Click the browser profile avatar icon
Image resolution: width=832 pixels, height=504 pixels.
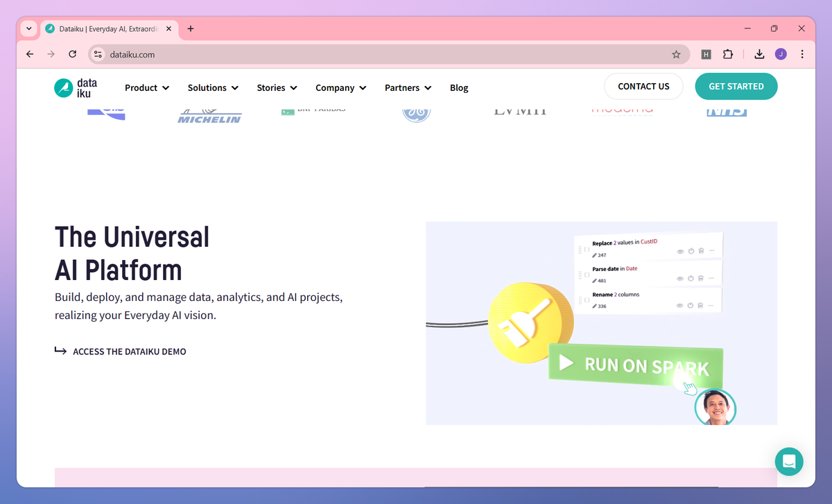click(781, 53)
